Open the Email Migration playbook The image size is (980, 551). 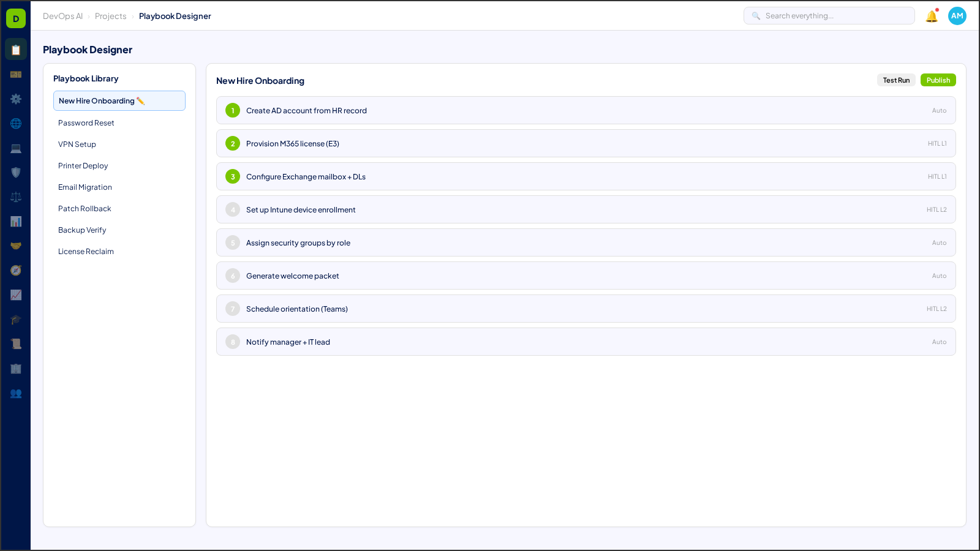click(85, 187)
